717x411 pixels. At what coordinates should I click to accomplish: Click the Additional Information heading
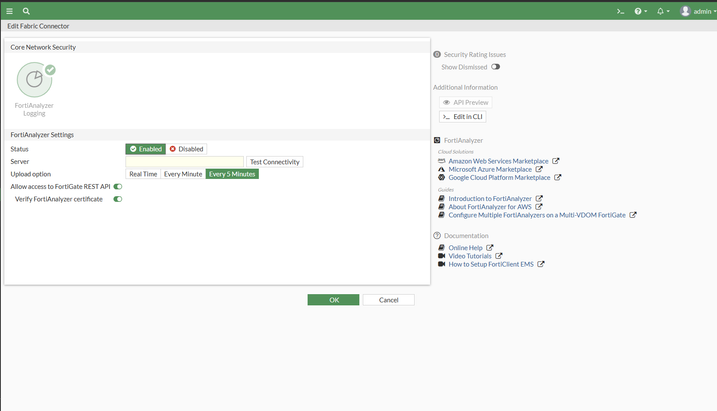[x=466, y=87]
